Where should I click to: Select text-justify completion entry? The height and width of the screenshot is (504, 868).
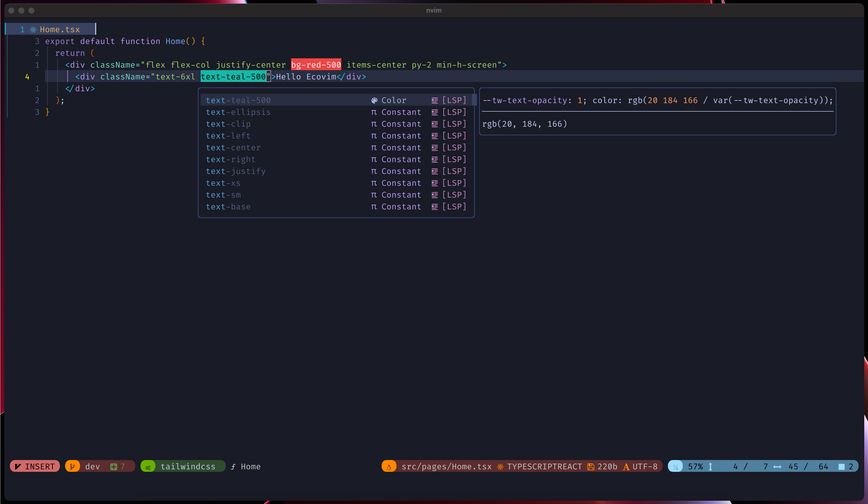coord(236,171)
